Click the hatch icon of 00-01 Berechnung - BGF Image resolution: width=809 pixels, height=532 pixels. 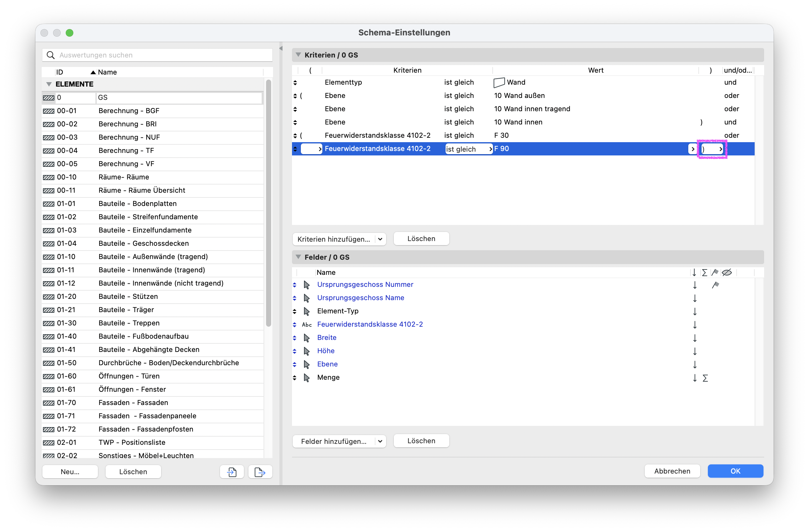pyautogui.click(x=49, y=111)
